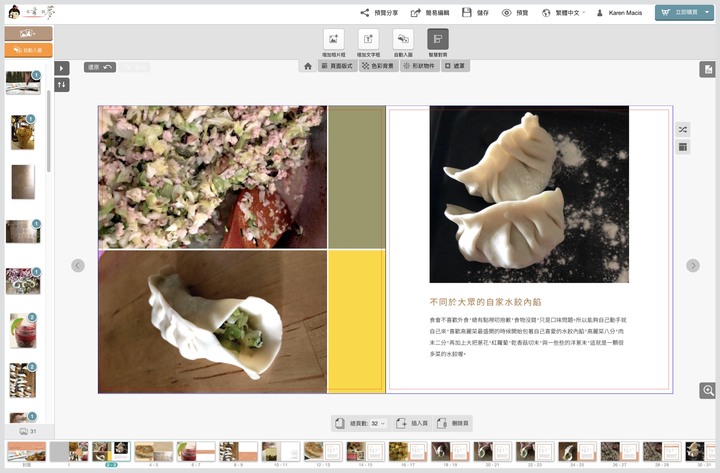720x473 pixels.
Task: Open pages 2-3 thumbnail in filmstrip
Action: coord(111,451)
